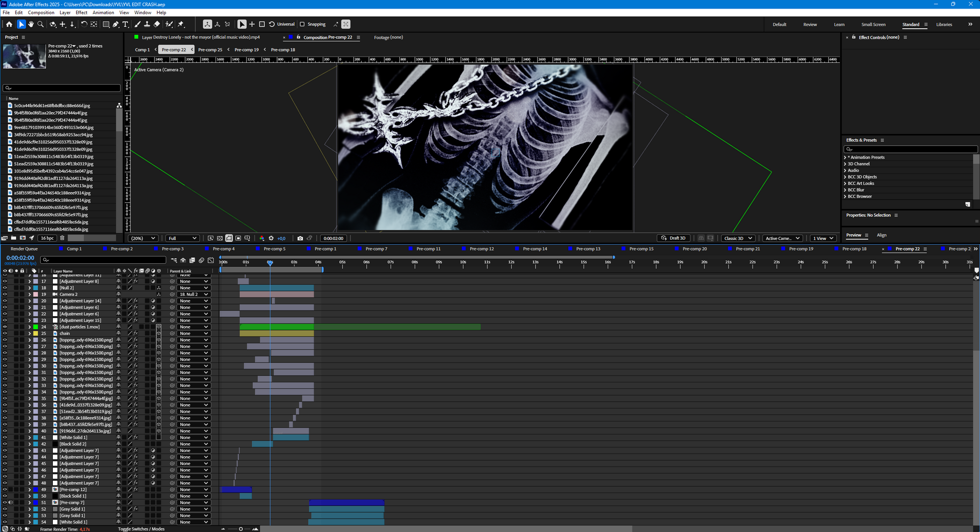The height and width of the screenshot is (532, 980).
Task: Activate the Zoom tool
Action: click(x=40, y=24)
